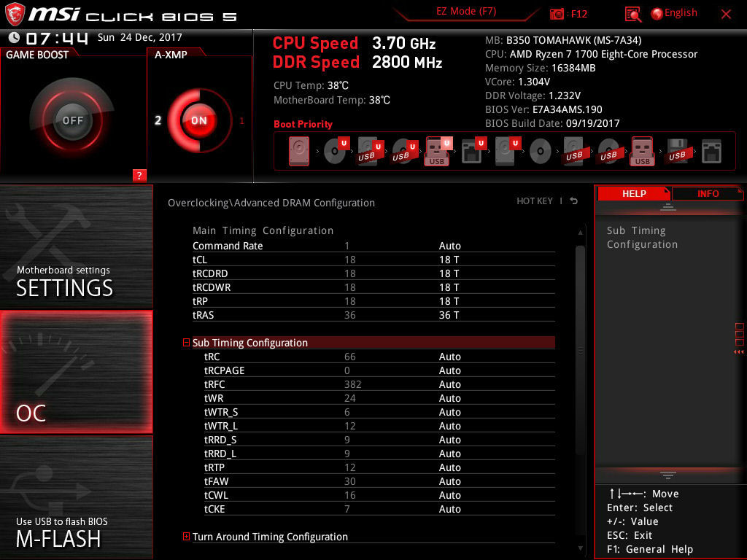Open the OC overclocking section
The width and height of the screenshot is (747, 560).
coord(76,372)
